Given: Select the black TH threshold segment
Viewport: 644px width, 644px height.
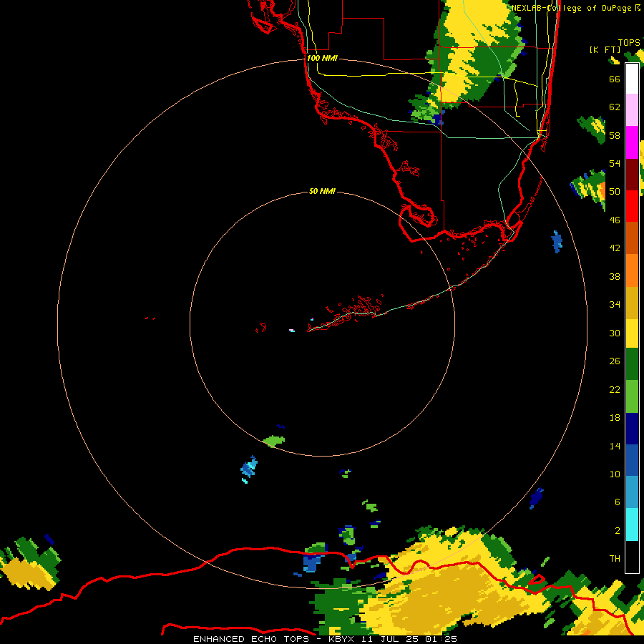Looking at the screenshot, I should coord(632,557).
